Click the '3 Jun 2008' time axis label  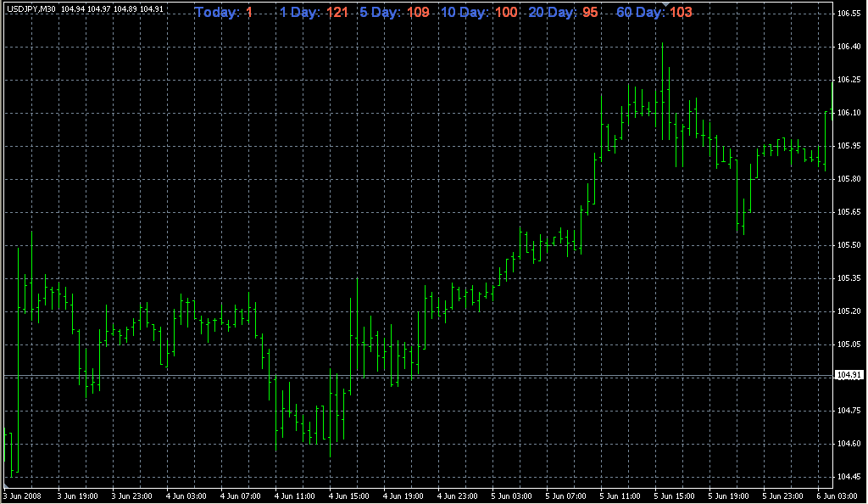(x=23, y=496)
